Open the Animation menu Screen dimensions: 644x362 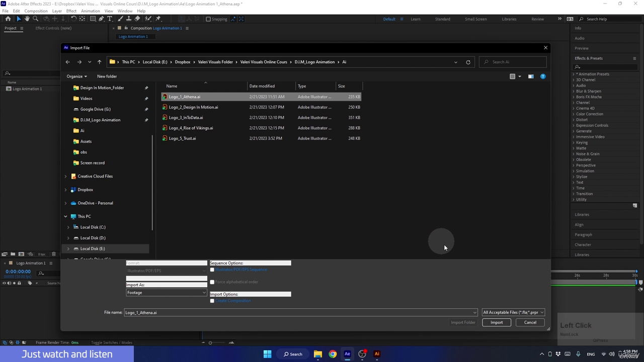91,11
